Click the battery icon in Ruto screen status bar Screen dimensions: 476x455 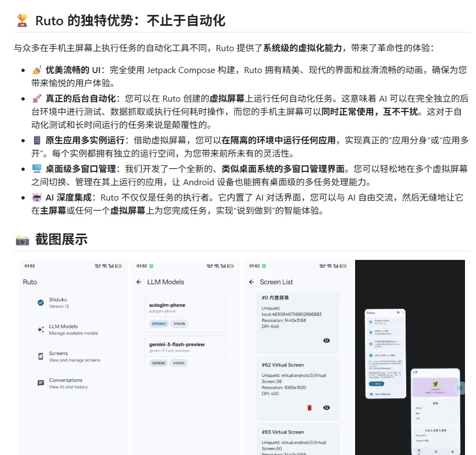point(118,266)
